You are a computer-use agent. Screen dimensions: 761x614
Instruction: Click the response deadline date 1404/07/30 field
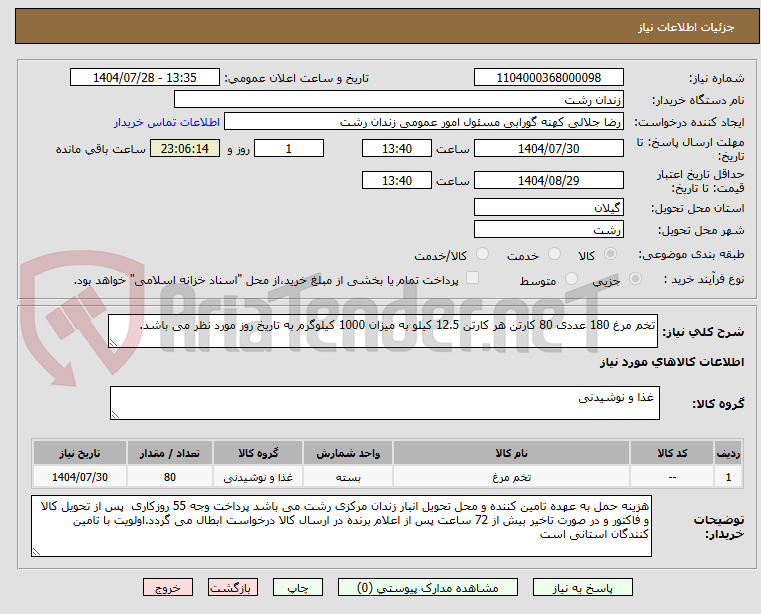tap(548, 149)
